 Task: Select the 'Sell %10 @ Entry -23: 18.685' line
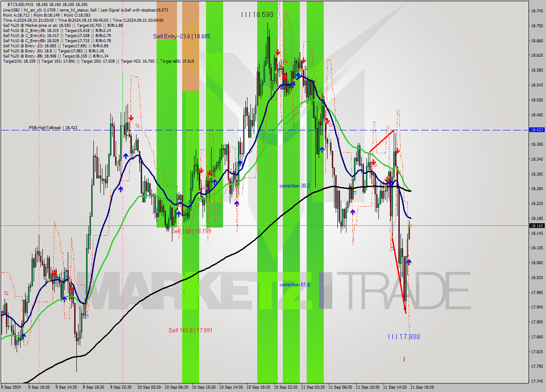click(x=55, y=46)
